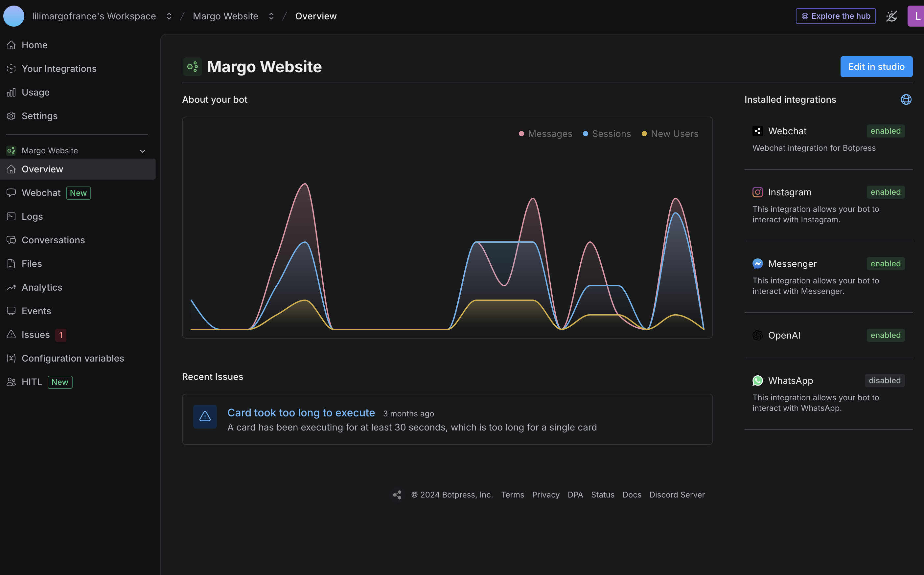The width and height of the screenshot is (924, 575).
Task: Click Edit in studio
Action: pos(876,67)
